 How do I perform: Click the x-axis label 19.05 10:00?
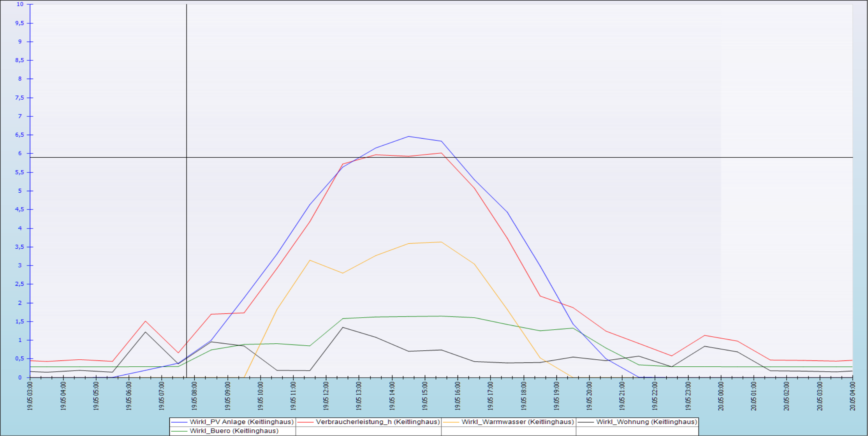(x=261, y=396)
